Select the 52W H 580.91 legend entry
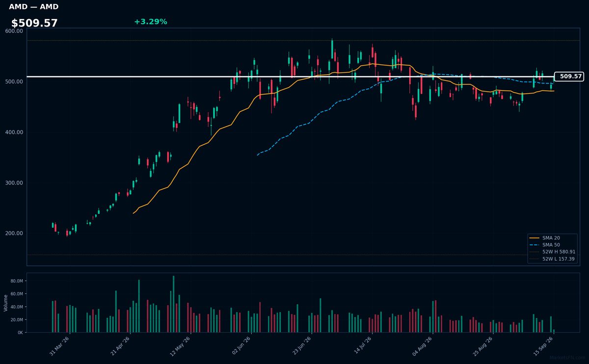Image resolution: width=589 pixels, height=364 pixels. pos(552,252)
